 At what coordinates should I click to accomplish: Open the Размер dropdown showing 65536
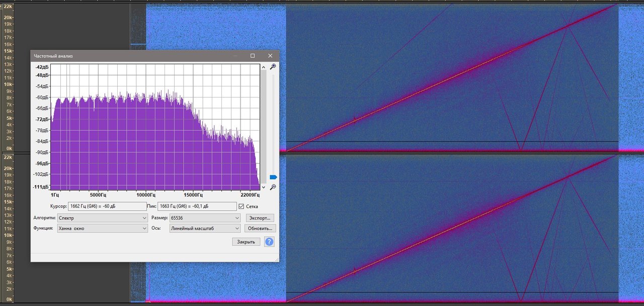coord(205,218)
